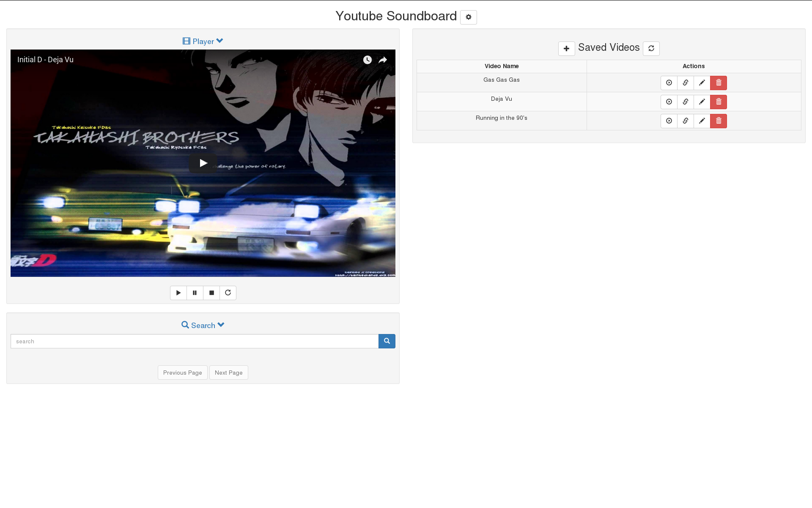Open the settings gear beside the title

[468, 17]
